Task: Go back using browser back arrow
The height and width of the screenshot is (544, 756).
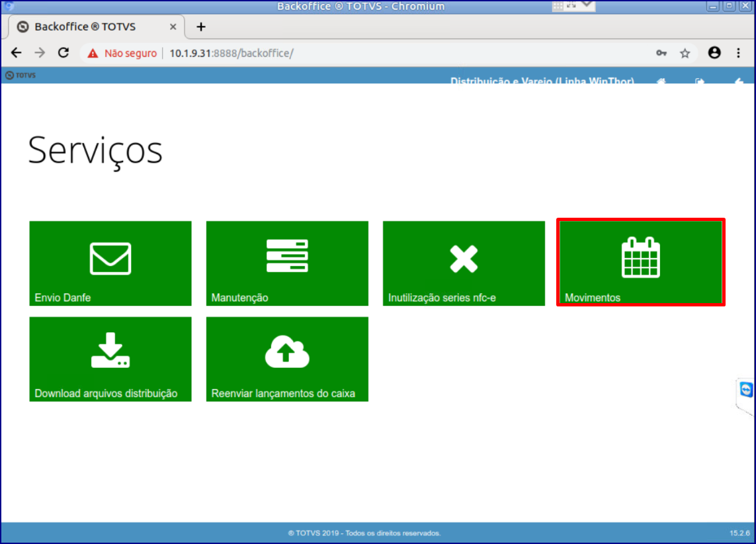Action: pos(17,53)
